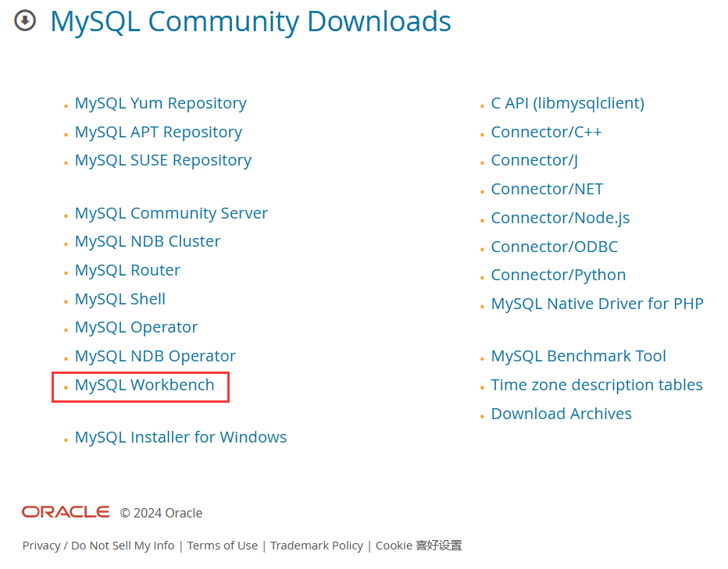This screenshot has width=728, height=569.
Task: Click the Connector/NET link
Action: (x=547, y=190)
